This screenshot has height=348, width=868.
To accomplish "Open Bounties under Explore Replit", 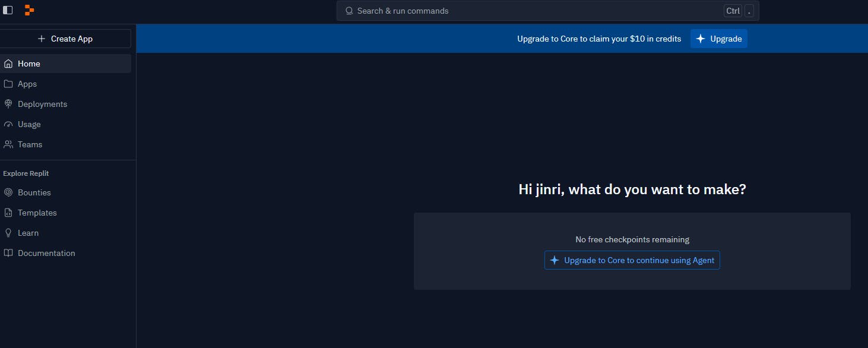I will coord(65,192).
